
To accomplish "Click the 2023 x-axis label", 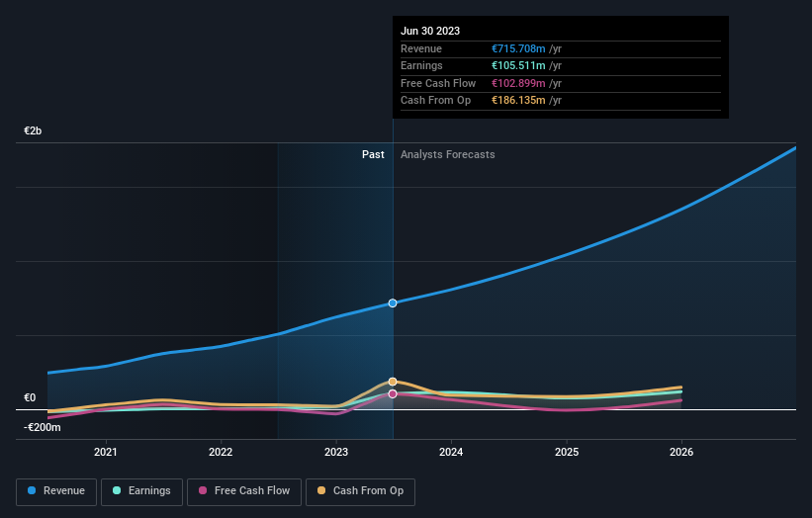I will [x=336, y=452].
